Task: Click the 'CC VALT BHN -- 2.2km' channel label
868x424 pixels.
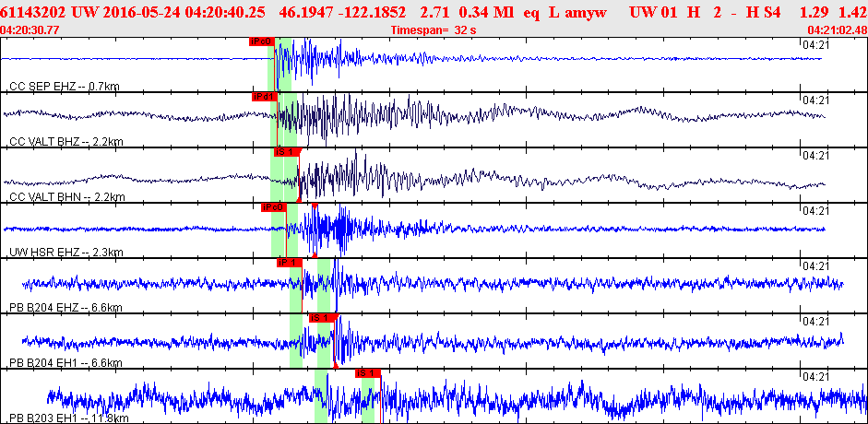Action: pyautogui.click(x=67, y=197)
